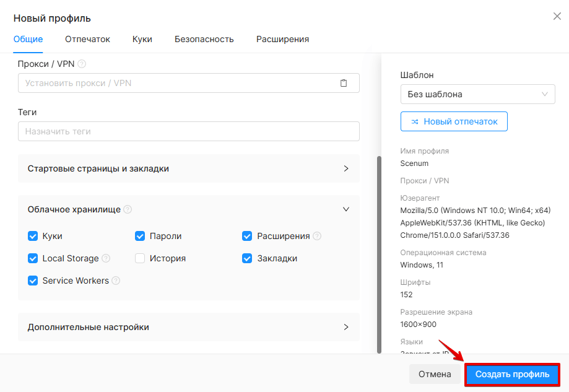Focus the Установить прокси / VPN field

pos(189,83)
